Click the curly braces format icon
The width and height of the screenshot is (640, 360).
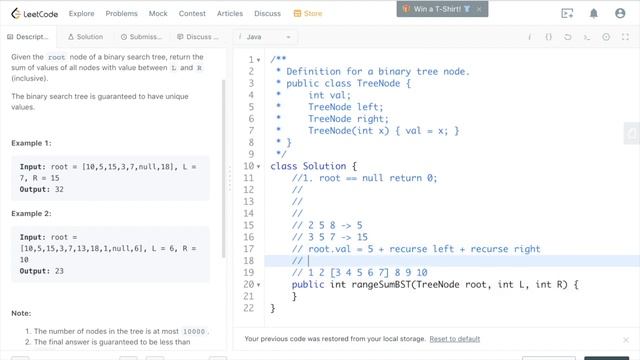point(549,37)
